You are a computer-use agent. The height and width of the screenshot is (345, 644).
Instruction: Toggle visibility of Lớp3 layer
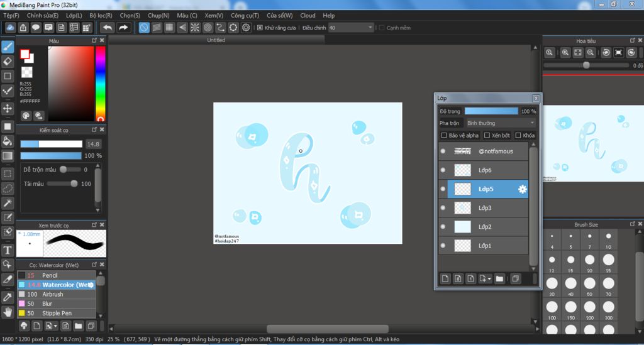tap(443, 208)
